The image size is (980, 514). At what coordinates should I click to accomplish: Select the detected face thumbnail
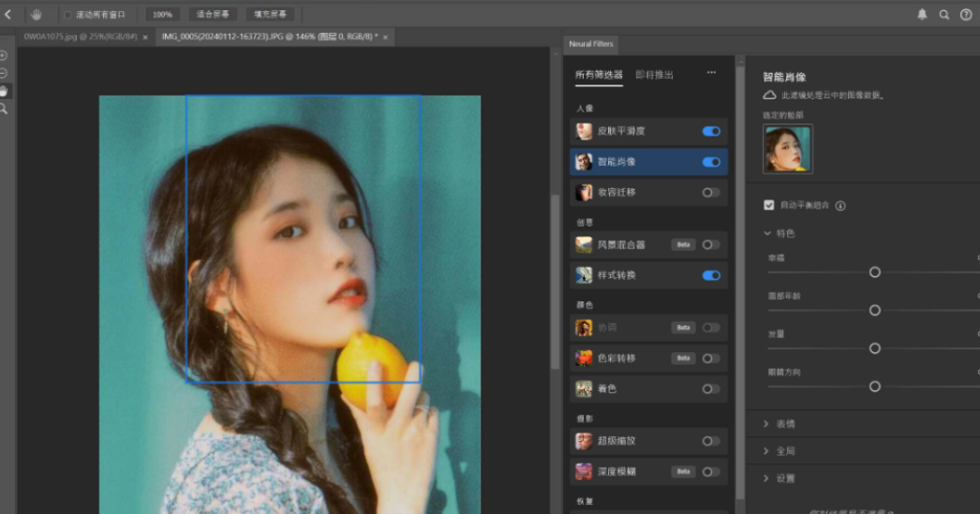pos(788,149)
